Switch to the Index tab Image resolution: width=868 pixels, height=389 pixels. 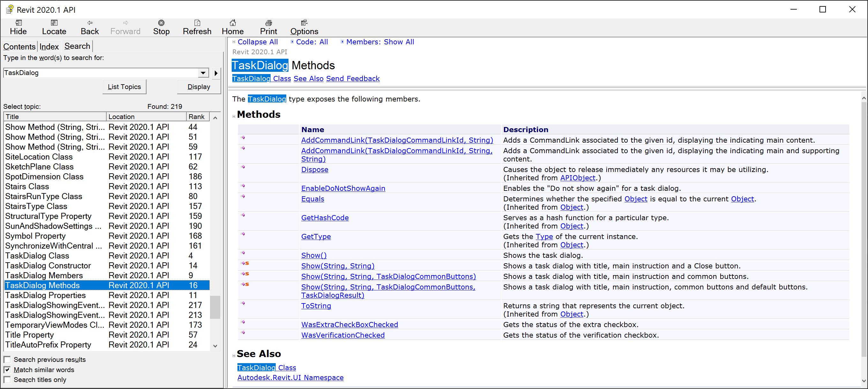(49, 47)
